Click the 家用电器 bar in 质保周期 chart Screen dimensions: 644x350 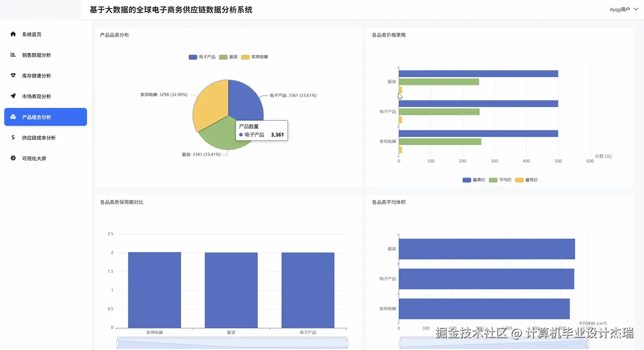pyautogui.click(x=154, y=290)
